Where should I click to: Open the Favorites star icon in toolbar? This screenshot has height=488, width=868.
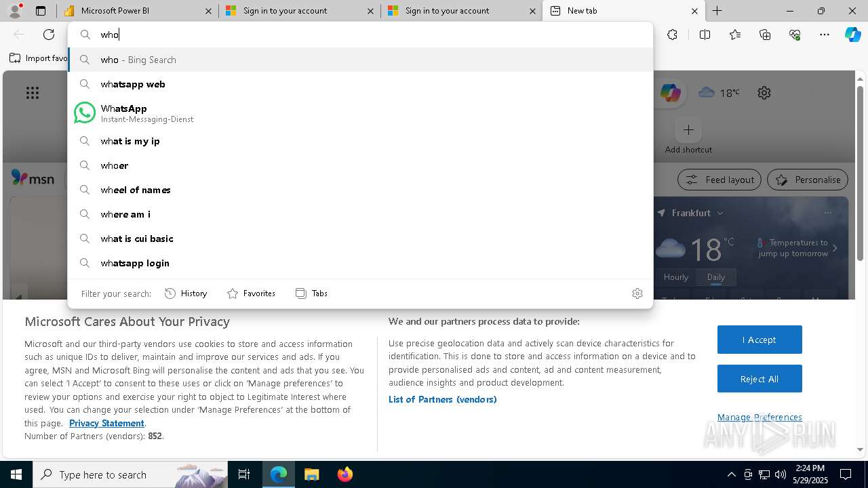pos(735,35)
